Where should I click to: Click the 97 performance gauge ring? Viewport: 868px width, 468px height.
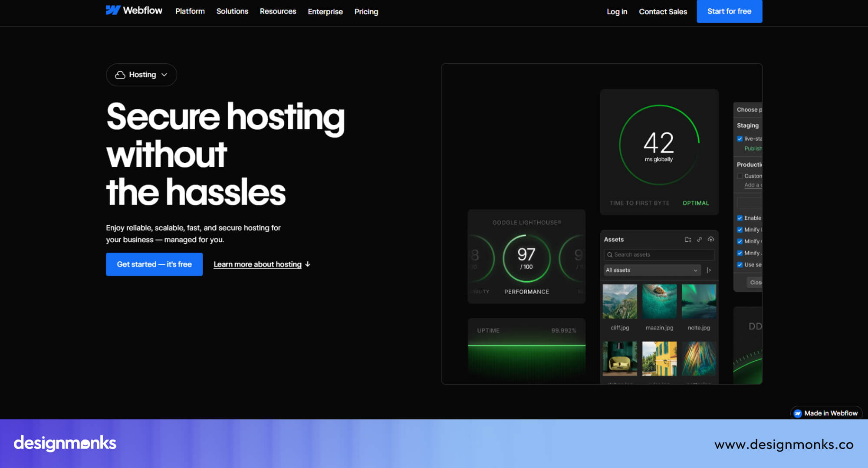tap(526, 259)
